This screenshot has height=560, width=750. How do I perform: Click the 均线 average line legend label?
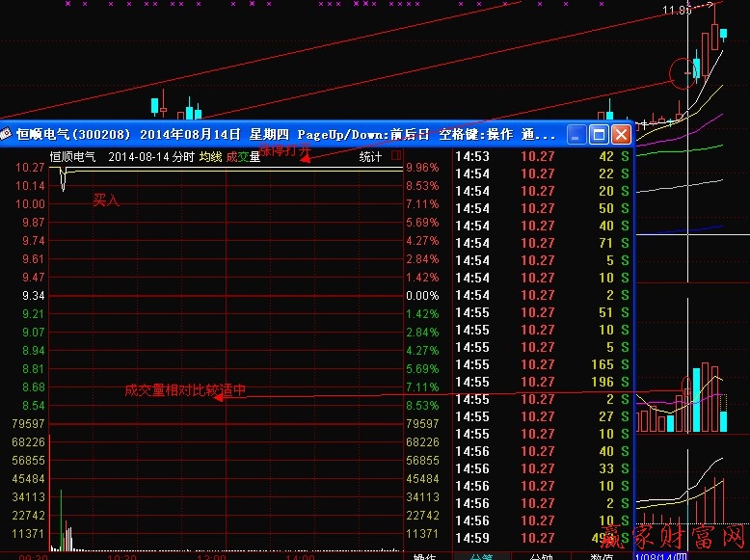tap(210, 156)
